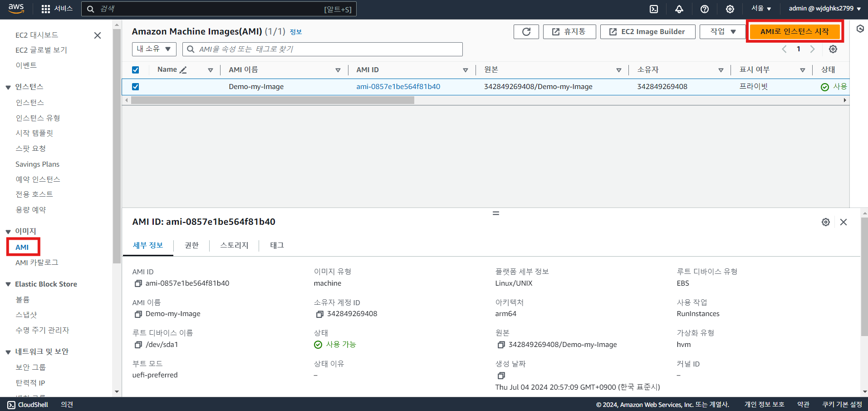Open EC2 Image Builder
This screenshot has width=868, height=411.
click(x=647, y=32)
